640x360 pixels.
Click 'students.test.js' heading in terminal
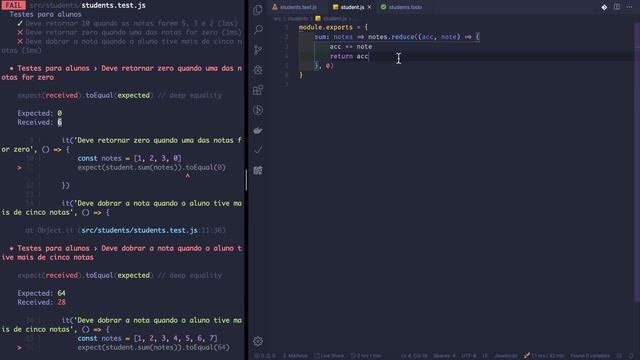click(x=113, y=5)
